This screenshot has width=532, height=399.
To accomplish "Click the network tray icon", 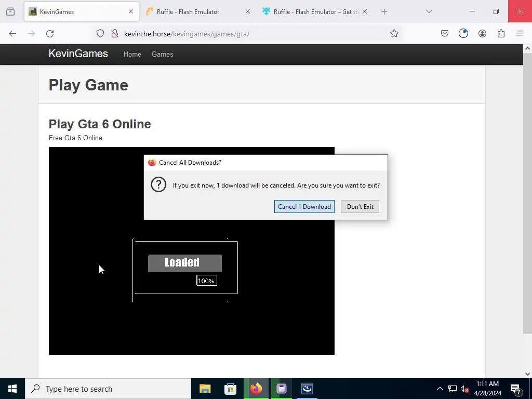I will (453, 389).
